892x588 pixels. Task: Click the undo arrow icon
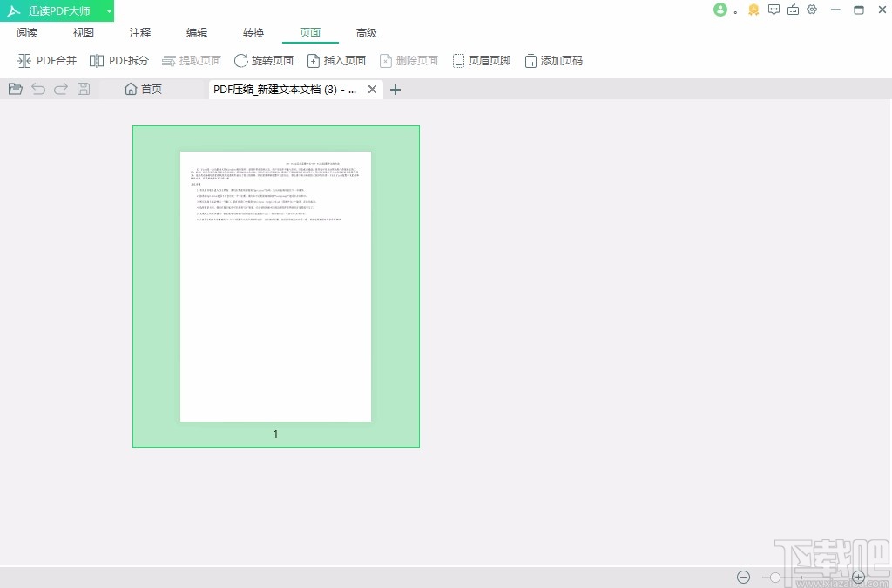click(37, 88)
